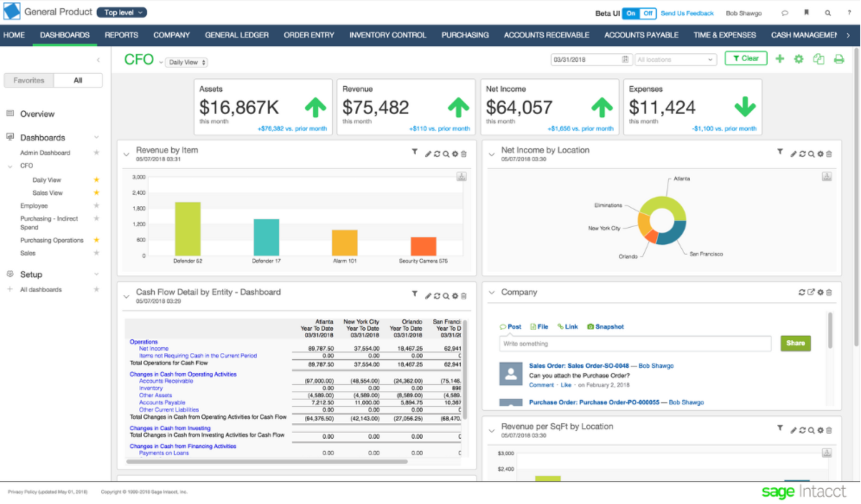The image size is (861, 504).
Task: Click the Defender 52 green bar
Action: pyautogui.click(x=188, y=229)
